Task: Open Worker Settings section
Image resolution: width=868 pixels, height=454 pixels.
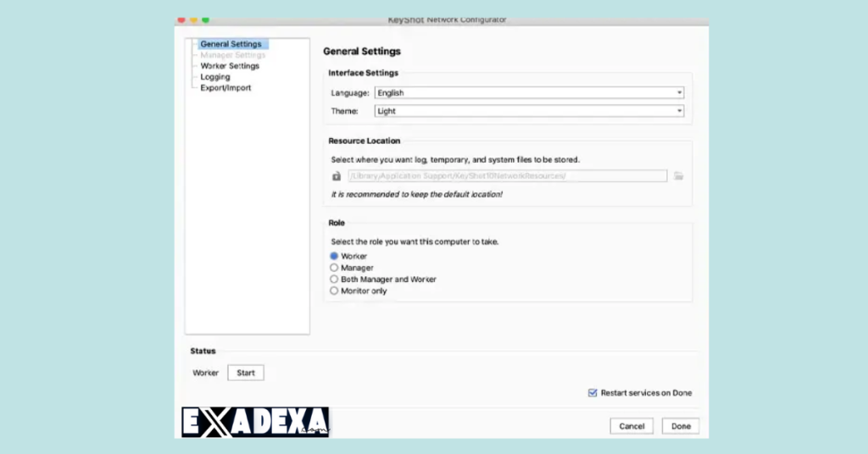Action: pos(230,66)
